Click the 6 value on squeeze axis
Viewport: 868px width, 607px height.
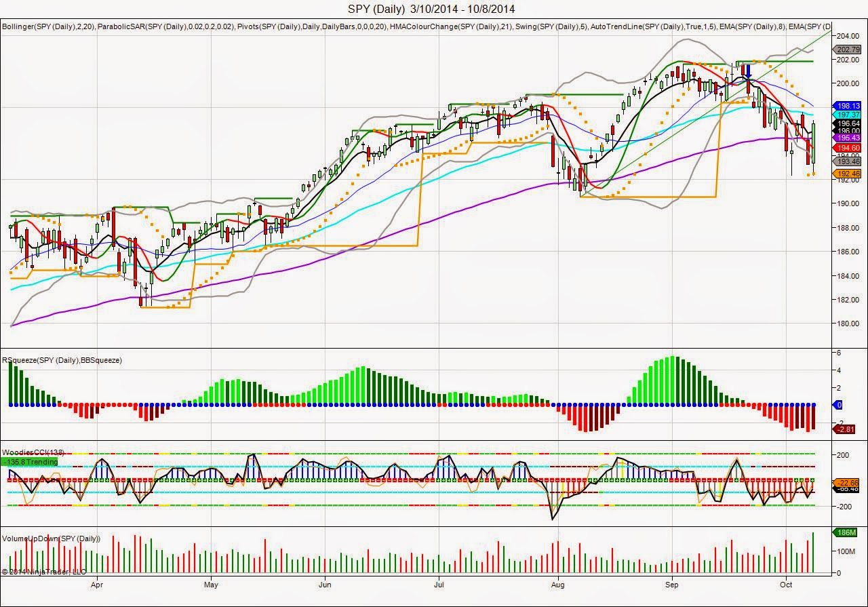click(840, 353)
